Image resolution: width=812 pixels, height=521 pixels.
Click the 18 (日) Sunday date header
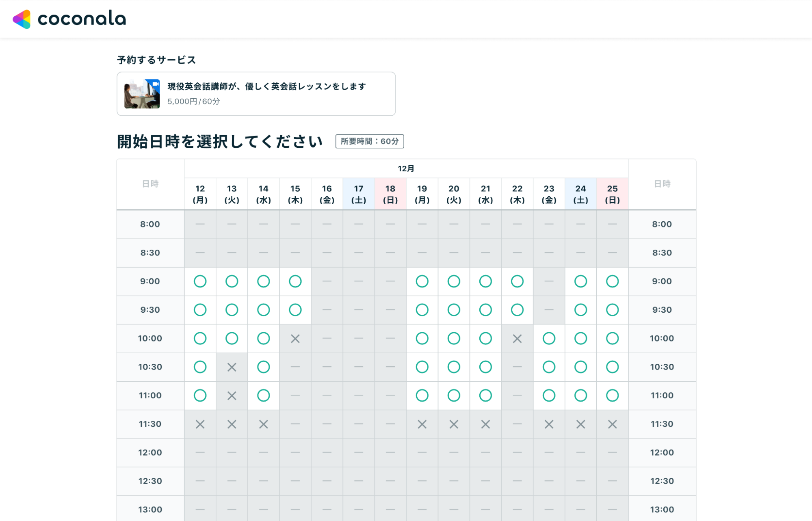[x=390, y=194]
